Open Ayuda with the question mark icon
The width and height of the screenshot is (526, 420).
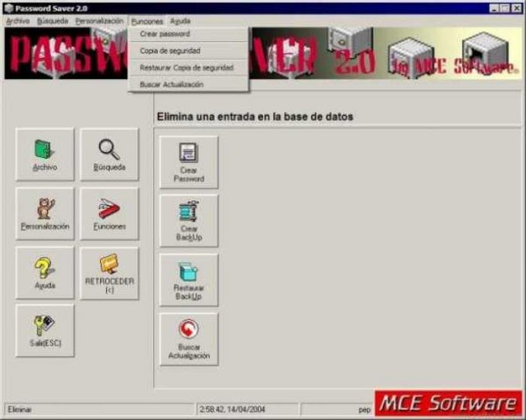[x=45, y=273]
